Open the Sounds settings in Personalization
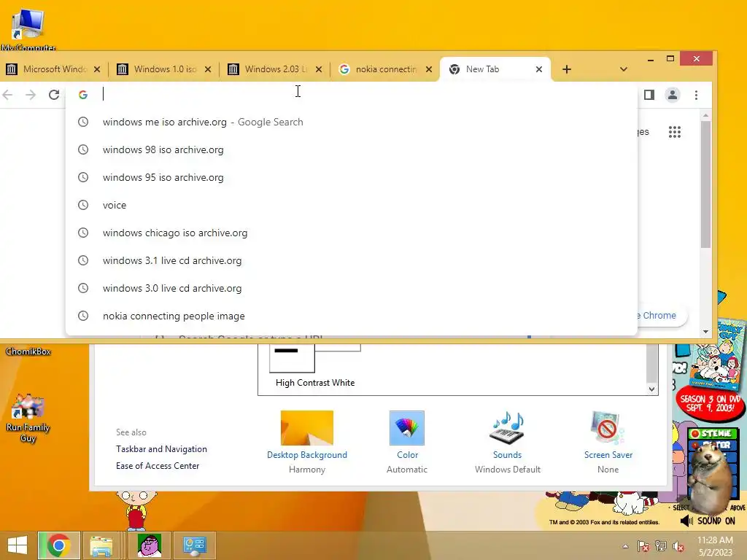 pos(508,442)
